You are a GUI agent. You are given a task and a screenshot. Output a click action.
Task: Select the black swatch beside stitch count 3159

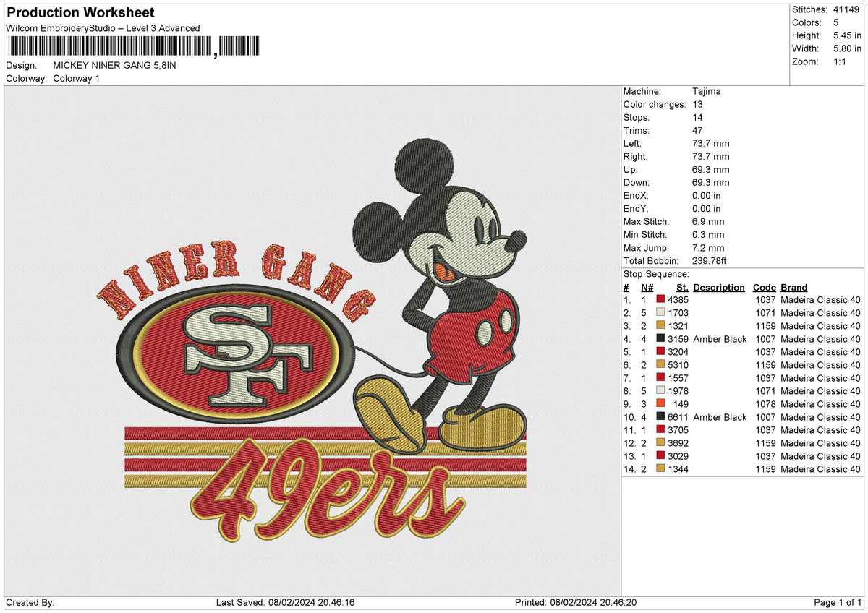660,338
